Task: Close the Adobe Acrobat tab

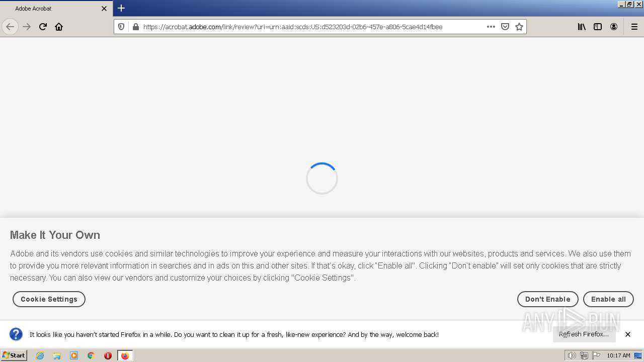Action: (x=104, y=9)
